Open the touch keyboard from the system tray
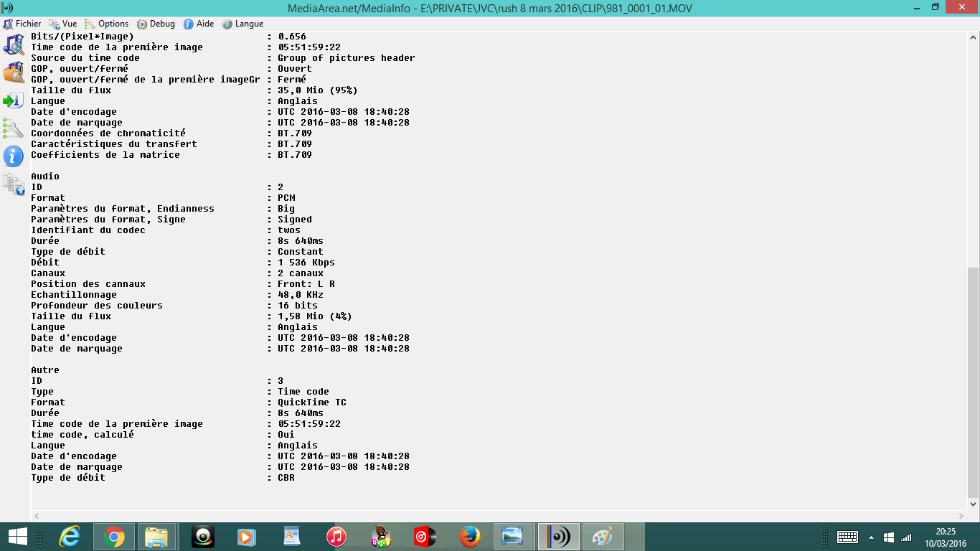This screenshot has width=980, height=551. point(847,537)
